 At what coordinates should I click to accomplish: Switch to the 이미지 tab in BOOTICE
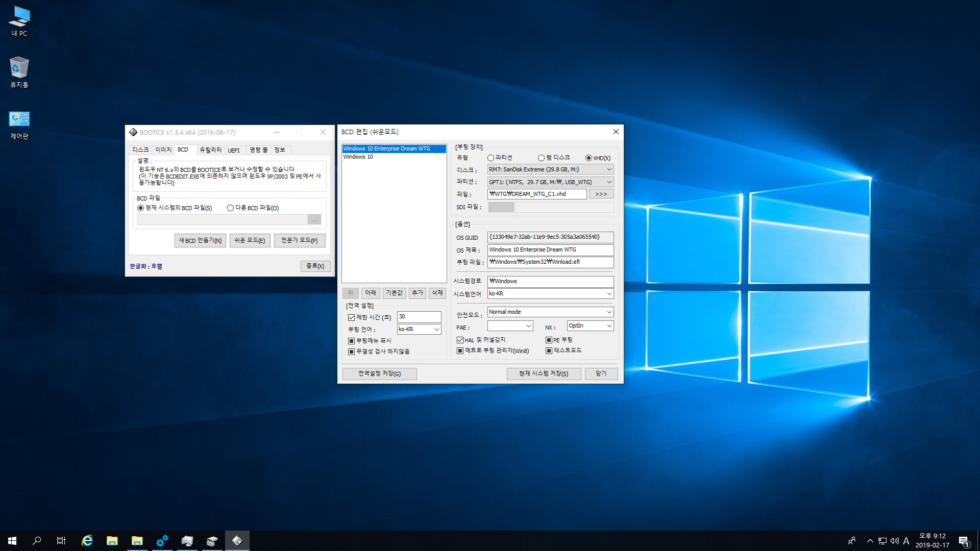tap(163, 150)
